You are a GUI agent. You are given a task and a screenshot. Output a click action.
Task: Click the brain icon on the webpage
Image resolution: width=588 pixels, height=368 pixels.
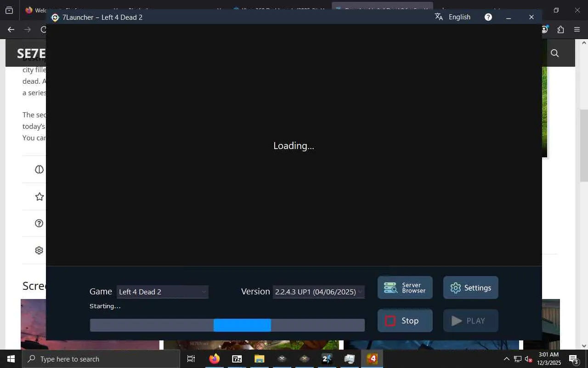click(x=39, y=169)
